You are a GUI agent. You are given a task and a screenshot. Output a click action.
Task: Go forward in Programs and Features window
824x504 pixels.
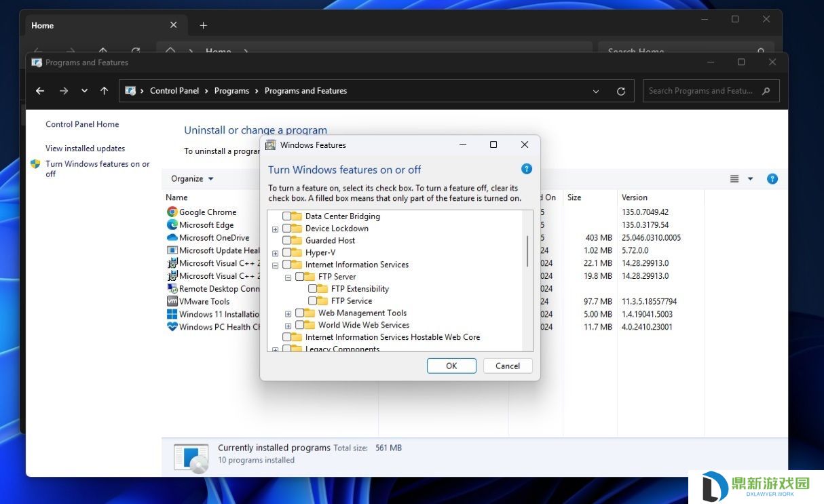click(64, 91)
